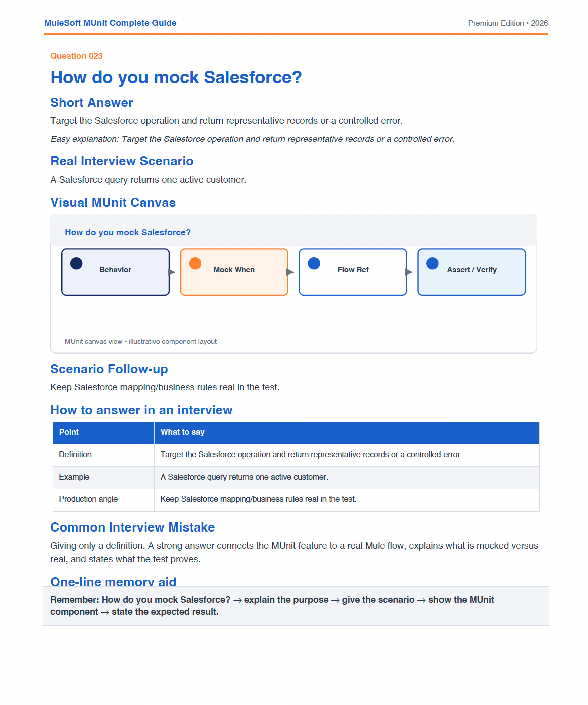Click the MuleSoft MUnit Complete Guide header
Screen dimensions: 588x705
pos(110,23)
